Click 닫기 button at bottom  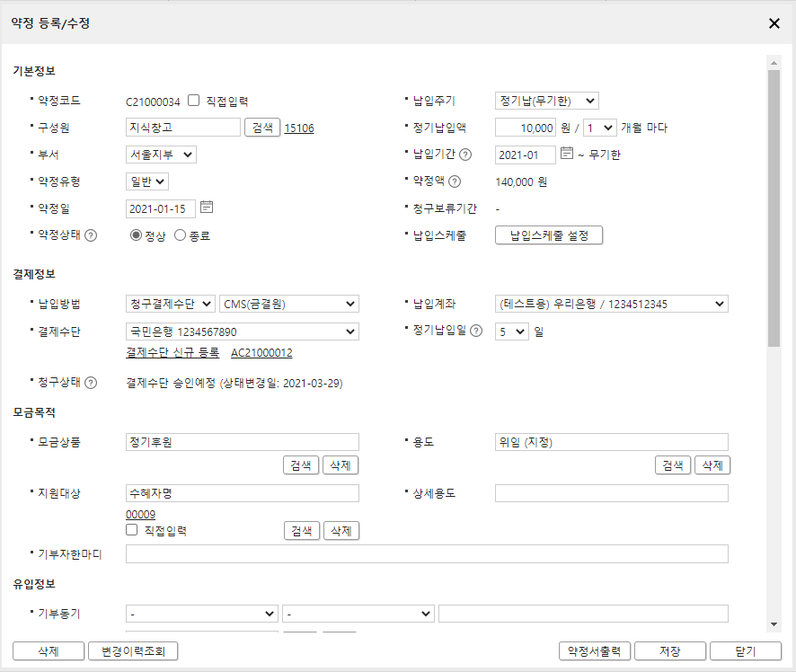[746, 651]
